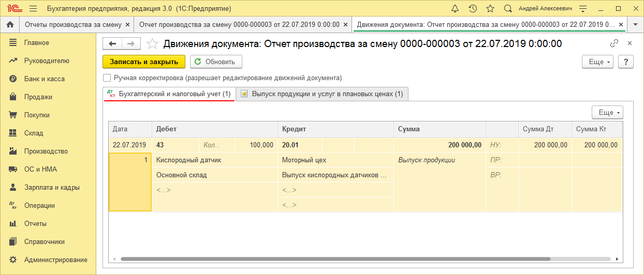Click Записать и закрыть button
This screenshot has width=644, height=275.
[x=144, y=62]
